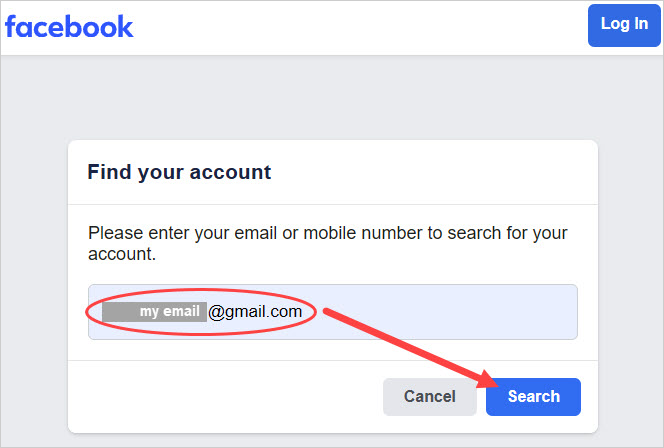Click the Search button
This screenshot has height=448, width=664.
[533, 396]
